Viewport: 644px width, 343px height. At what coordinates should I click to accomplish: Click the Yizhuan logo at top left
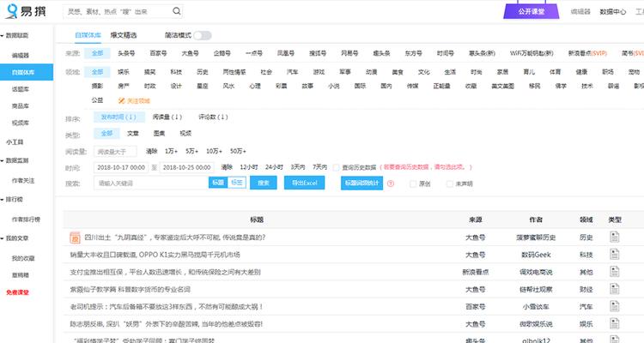26,11
